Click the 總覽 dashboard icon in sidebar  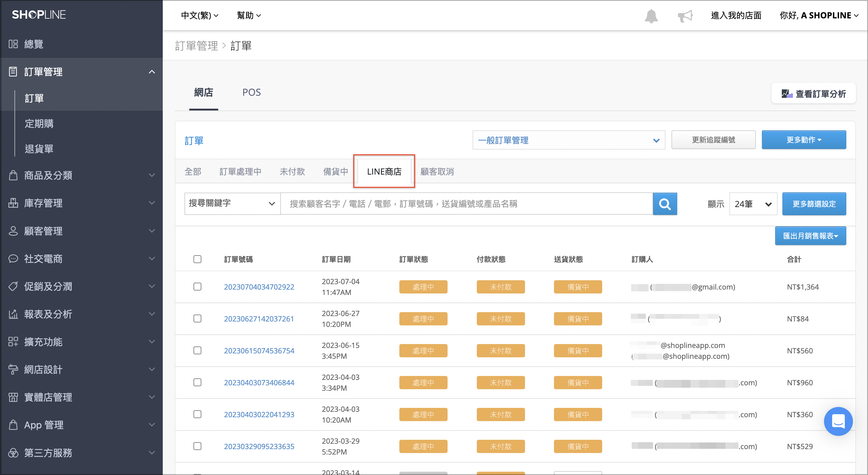[x=13, y=44]
